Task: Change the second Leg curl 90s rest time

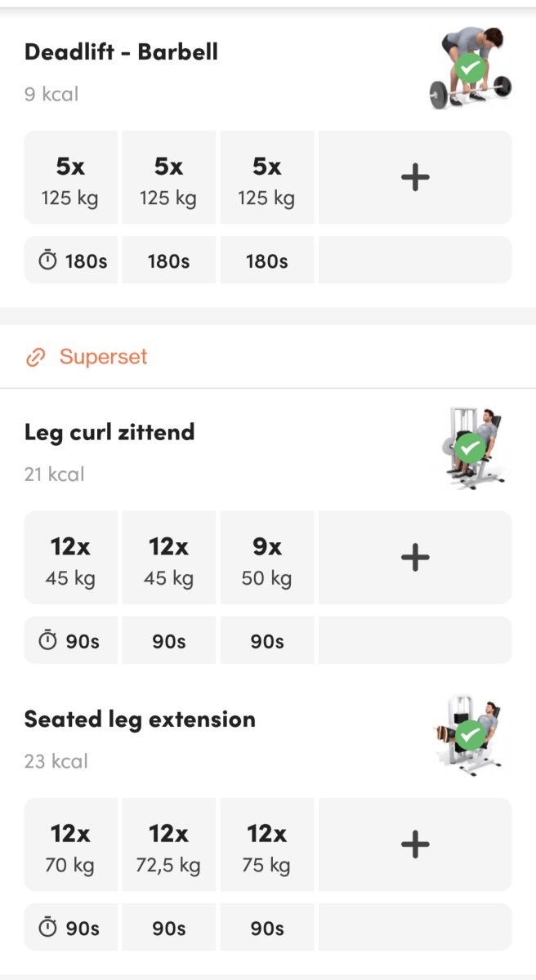Action: [168, 641]
